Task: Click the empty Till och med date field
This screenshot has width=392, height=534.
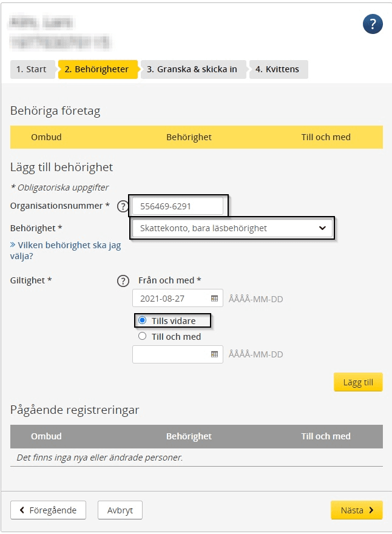Action: [x=178, y=354]
